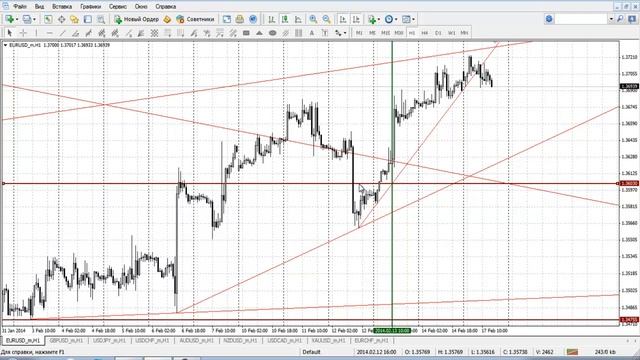
Task: Switch timeframe to W1
Action: tap(451, 33)
